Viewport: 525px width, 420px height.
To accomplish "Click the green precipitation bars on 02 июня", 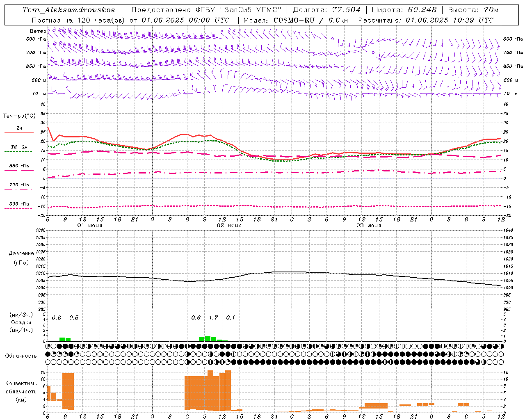I will pyautogui.click(x=213, y=339).
